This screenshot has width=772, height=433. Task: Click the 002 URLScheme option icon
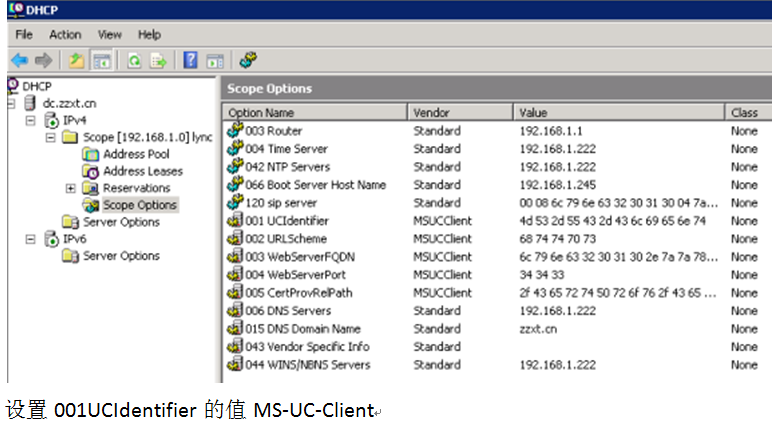235,238
